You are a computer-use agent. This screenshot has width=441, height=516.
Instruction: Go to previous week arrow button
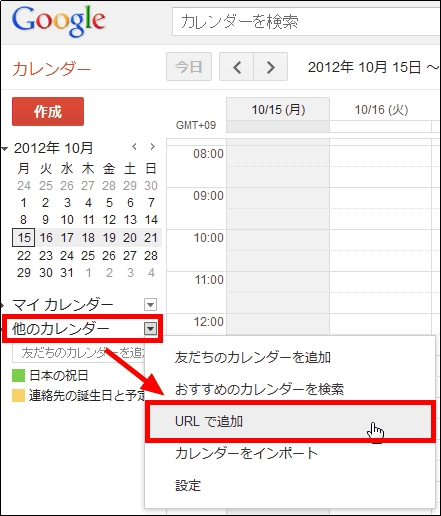click(237, 67)
